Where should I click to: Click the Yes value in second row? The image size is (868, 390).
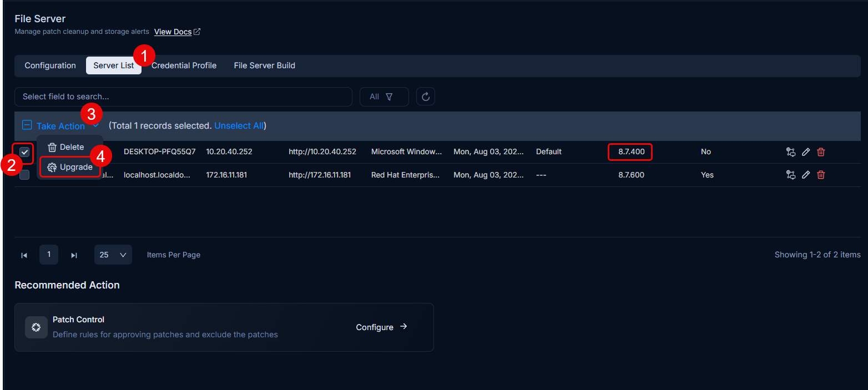(x=708, y=175)
